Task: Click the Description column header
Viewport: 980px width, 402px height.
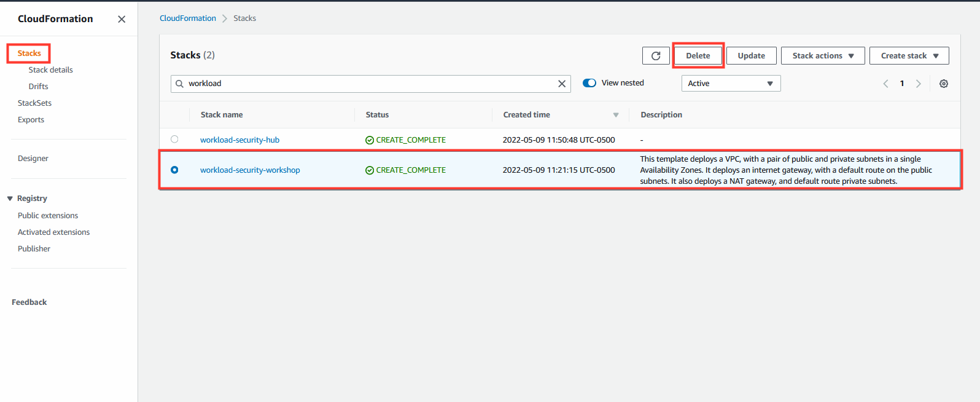Action: point(661,114)
